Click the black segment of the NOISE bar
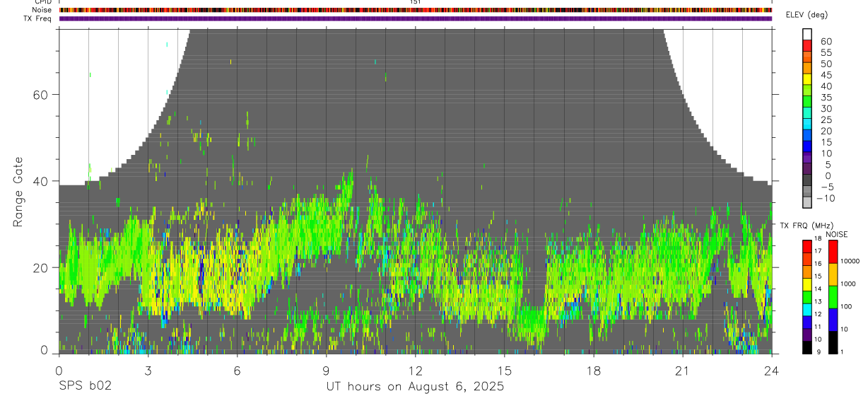This screenshot has height=401, width=868. coord(832,342)
